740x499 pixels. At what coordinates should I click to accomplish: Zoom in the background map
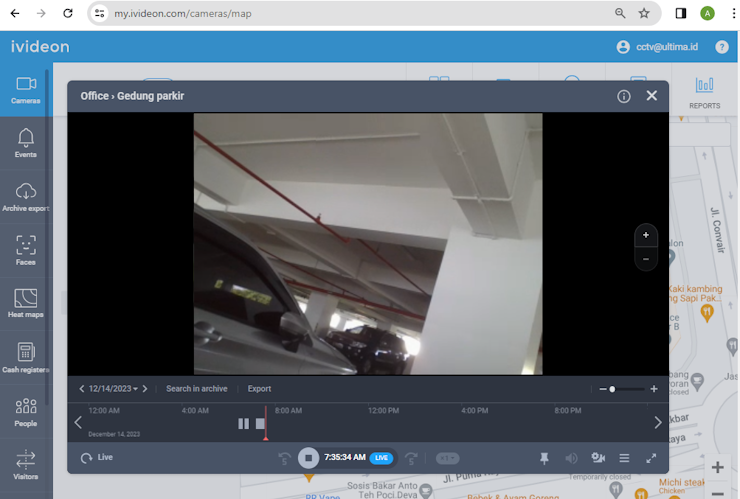pyautogui.click(x=717, y=467)
